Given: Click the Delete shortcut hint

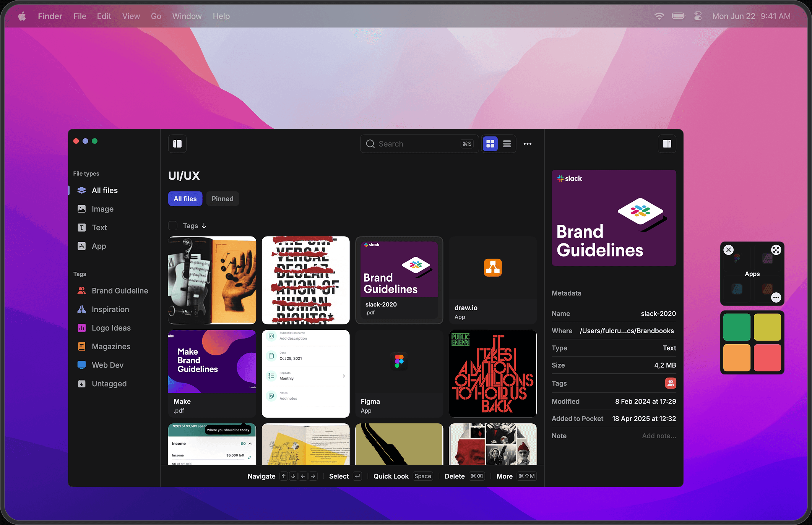Looking at the screenshot, I should 464,476.
